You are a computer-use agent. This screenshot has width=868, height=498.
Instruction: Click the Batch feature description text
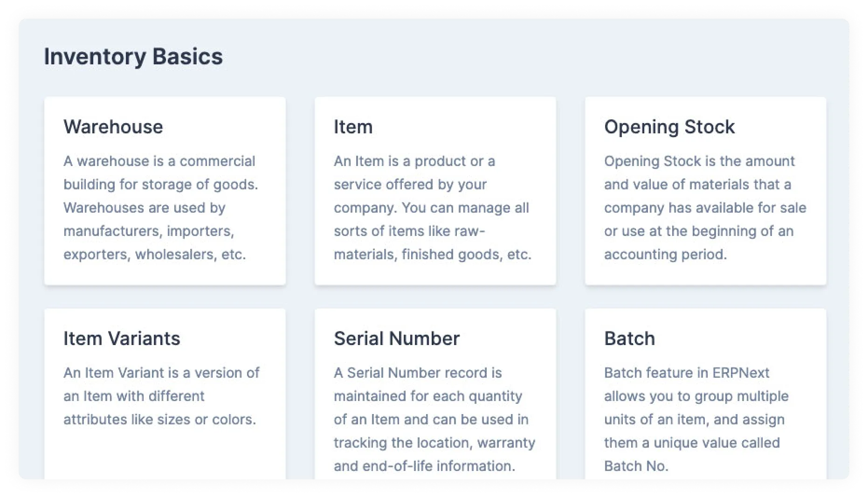pyautogui.click(x=696, y=419)
